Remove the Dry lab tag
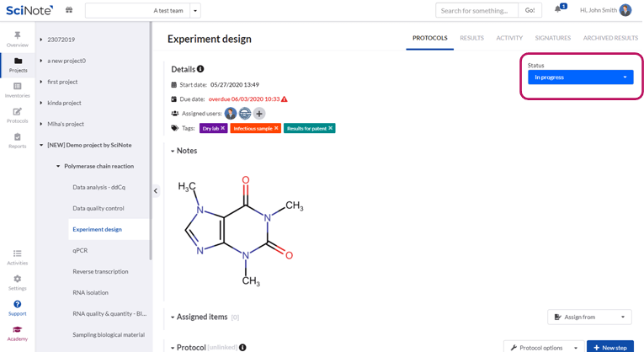Image resolution: width=644 pixels, height=352 pixels. 223,128
